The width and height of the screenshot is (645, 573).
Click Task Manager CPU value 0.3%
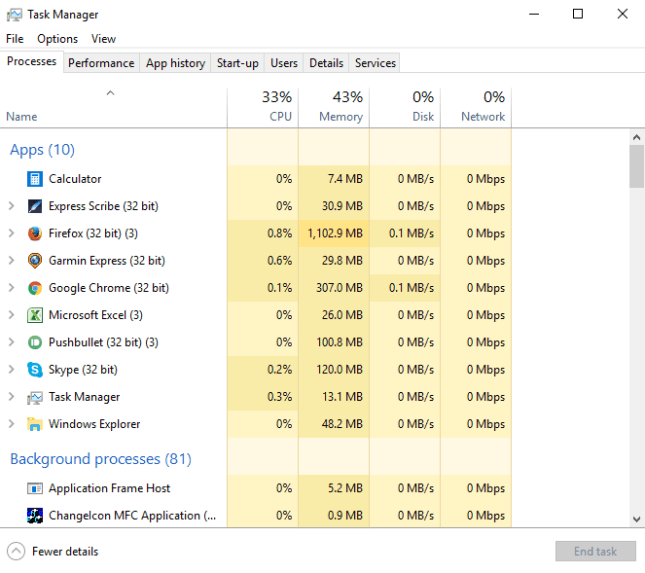coord(280,397)
